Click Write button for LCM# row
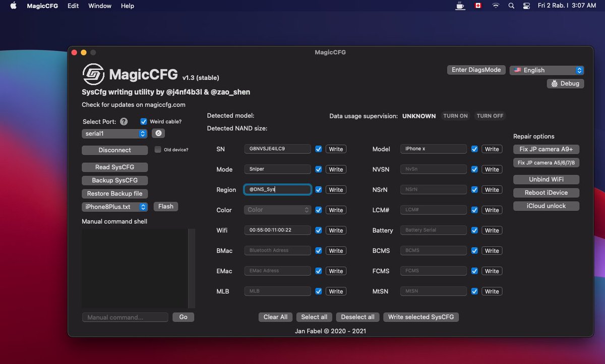This screenshot has height=364, width=605. click(492, 210)
